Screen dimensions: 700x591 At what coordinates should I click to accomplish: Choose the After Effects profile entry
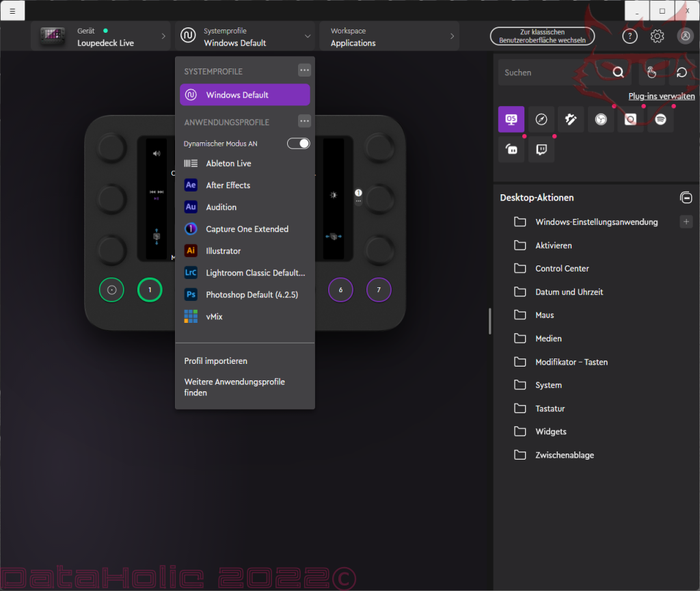pos(245,185)
